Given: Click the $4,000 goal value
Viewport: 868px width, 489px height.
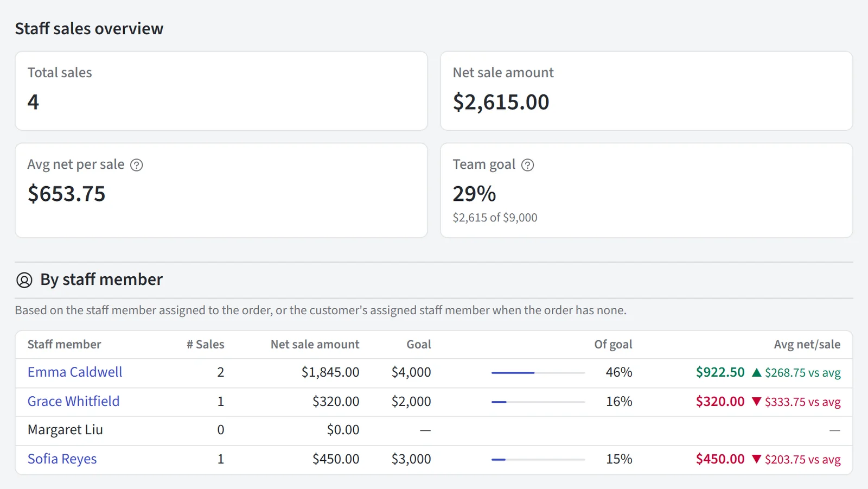Looking at the screenshot, I should (x=411, y=372).
